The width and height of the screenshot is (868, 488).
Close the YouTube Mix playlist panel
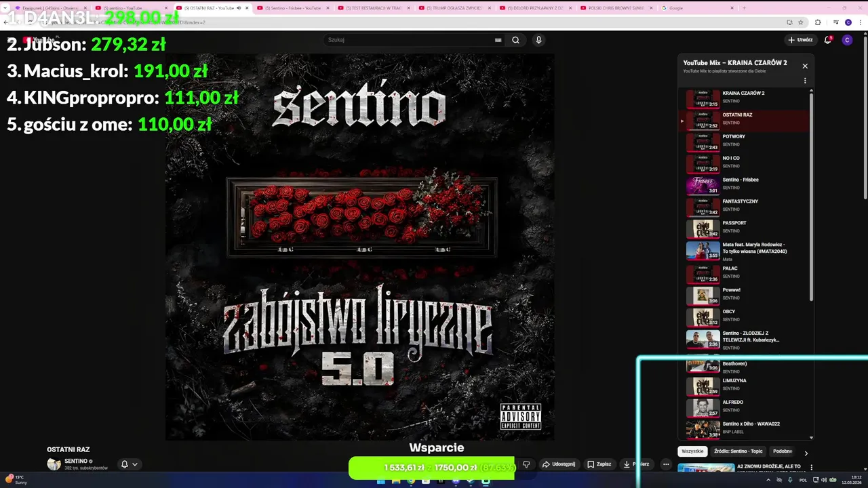click(805, 66)
